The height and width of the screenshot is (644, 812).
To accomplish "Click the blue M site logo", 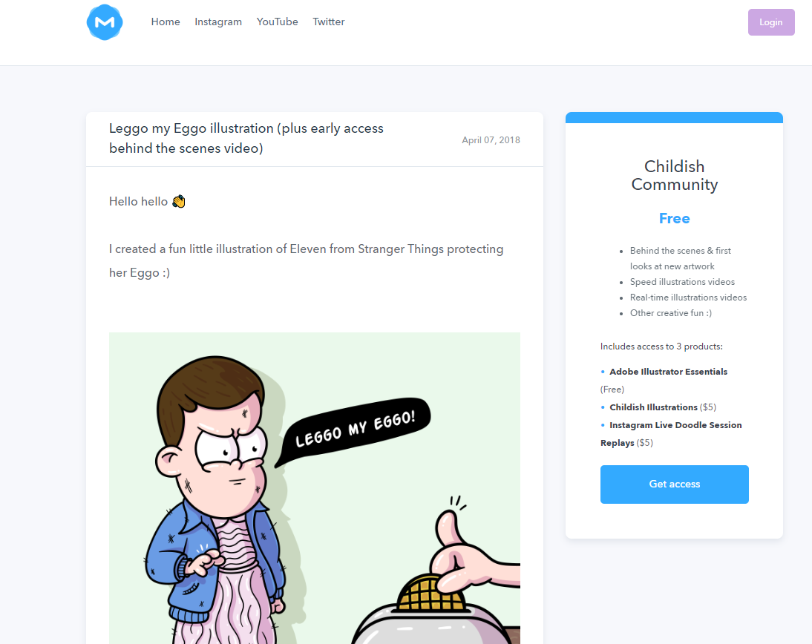I will point(105,22).
